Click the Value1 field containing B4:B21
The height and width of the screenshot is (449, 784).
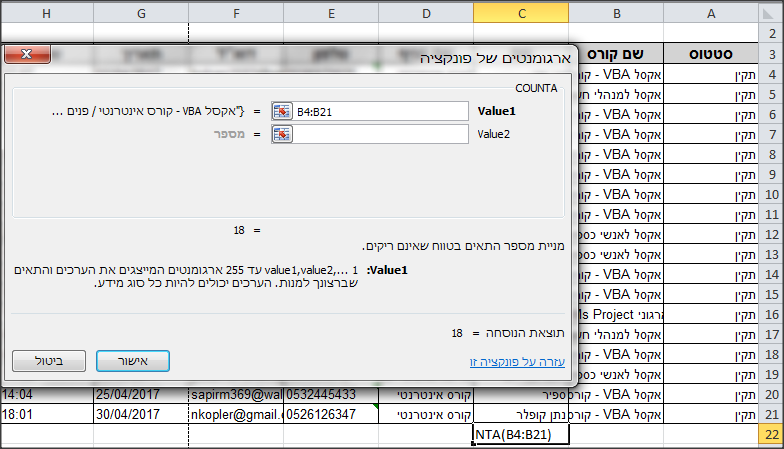(380, 111)
